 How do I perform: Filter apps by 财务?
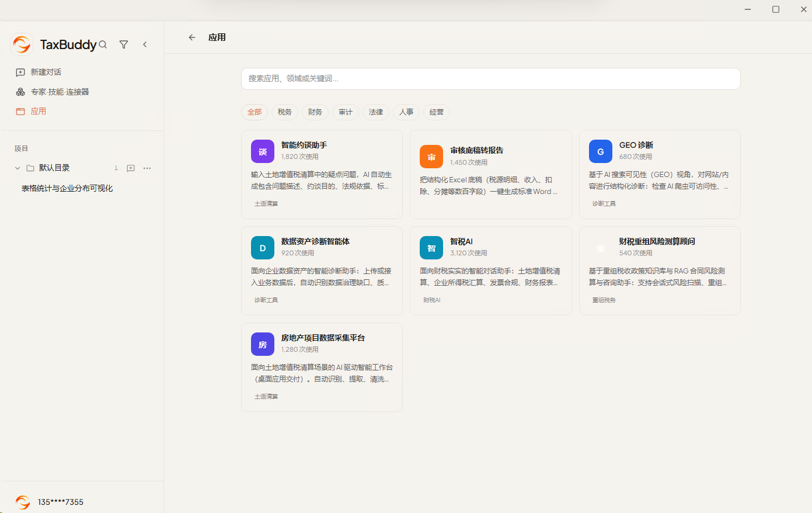[315, 112]
